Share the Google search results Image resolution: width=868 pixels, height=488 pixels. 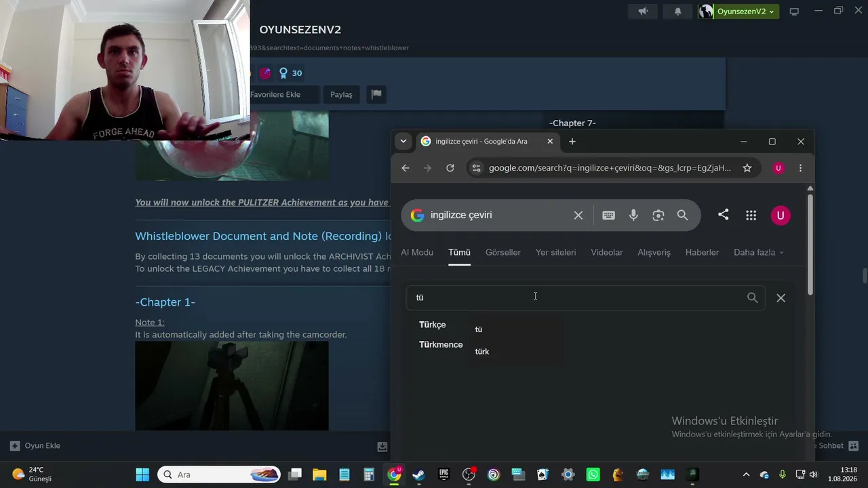[x=724, y=215]
